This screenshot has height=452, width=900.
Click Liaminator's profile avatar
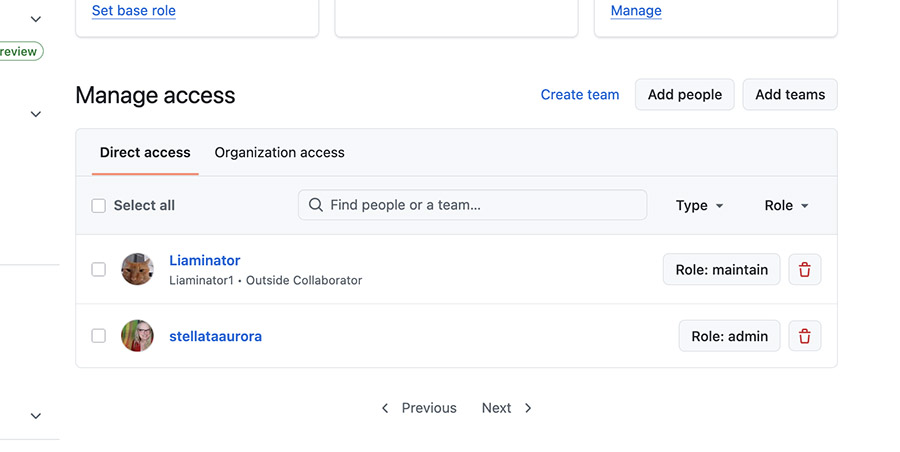(x=137, y=269)
